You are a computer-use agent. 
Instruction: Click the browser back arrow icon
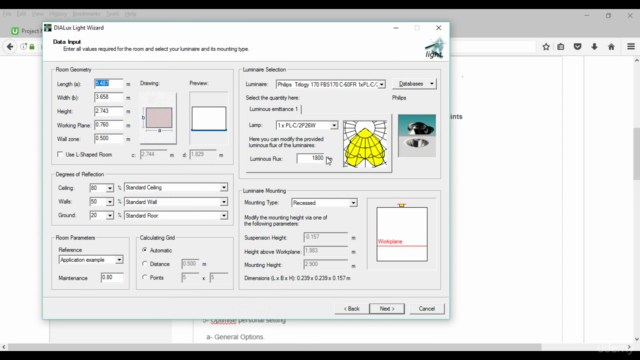point(10,47)
